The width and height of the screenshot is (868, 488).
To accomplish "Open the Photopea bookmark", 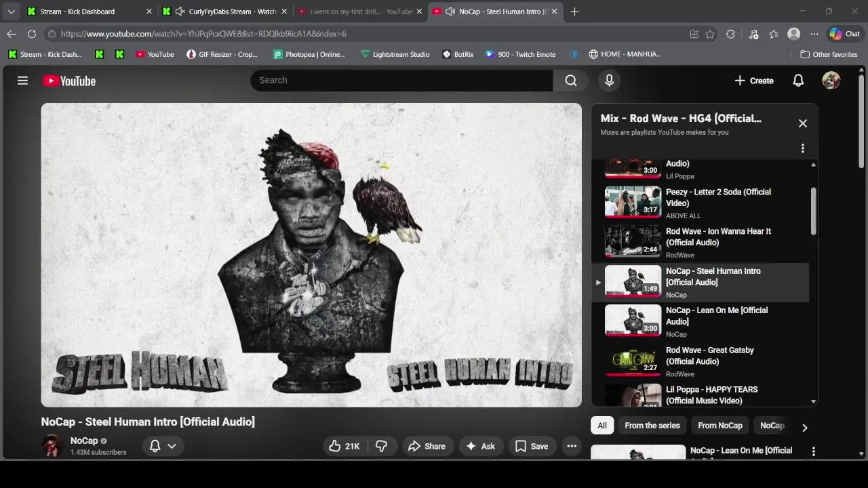I will [x=309, y=54].
